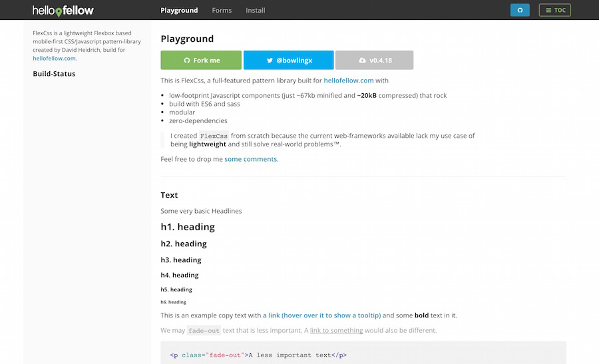Click the @bowlingx Twitter button
The height and width of the screenshot is (364, 599).
pyautogui.click(x=288, y=60)
